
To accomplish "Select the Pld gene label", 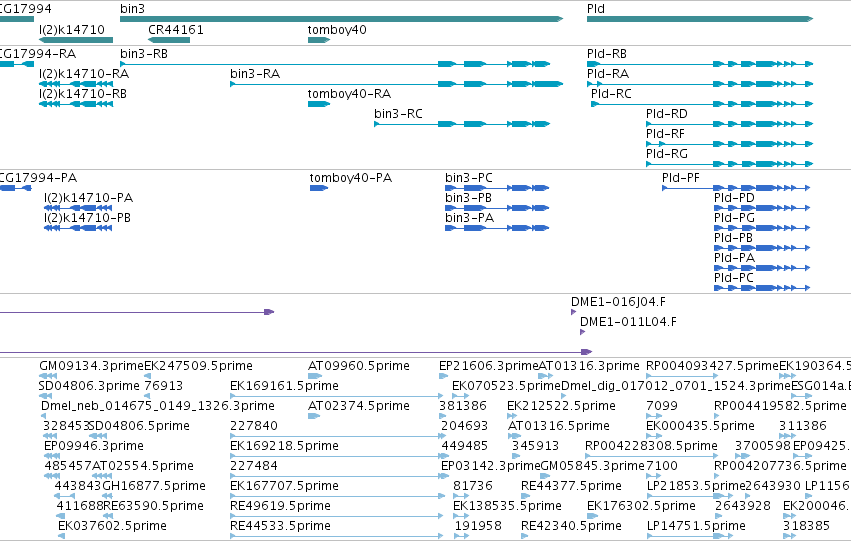I will (596, 9).
